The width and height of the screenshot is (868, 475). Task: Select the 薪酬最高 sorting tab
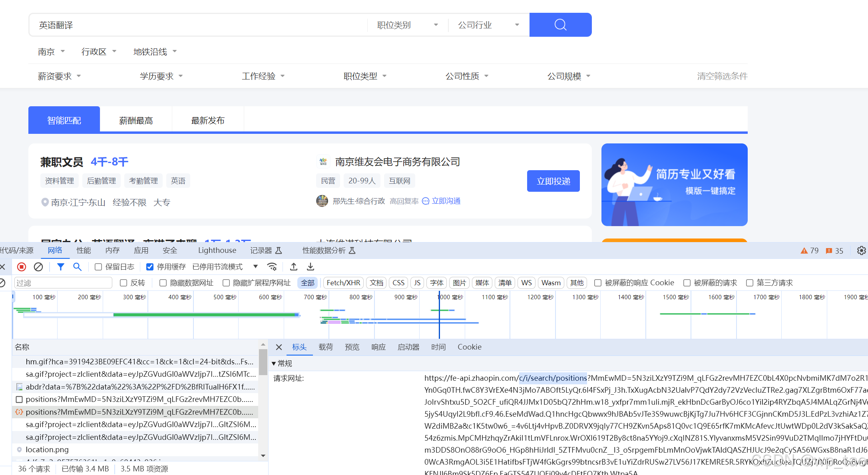(x=136, y=120)
